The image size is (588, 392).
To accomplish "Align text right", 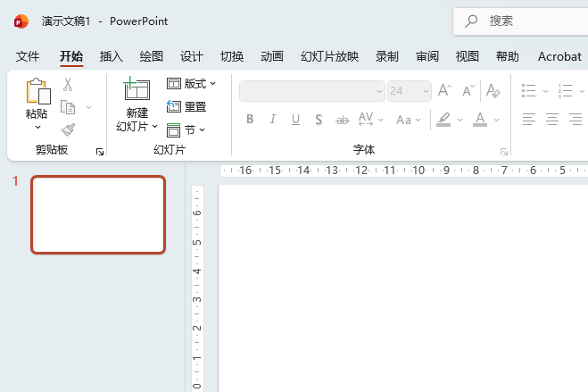I will tap(576, 120).
